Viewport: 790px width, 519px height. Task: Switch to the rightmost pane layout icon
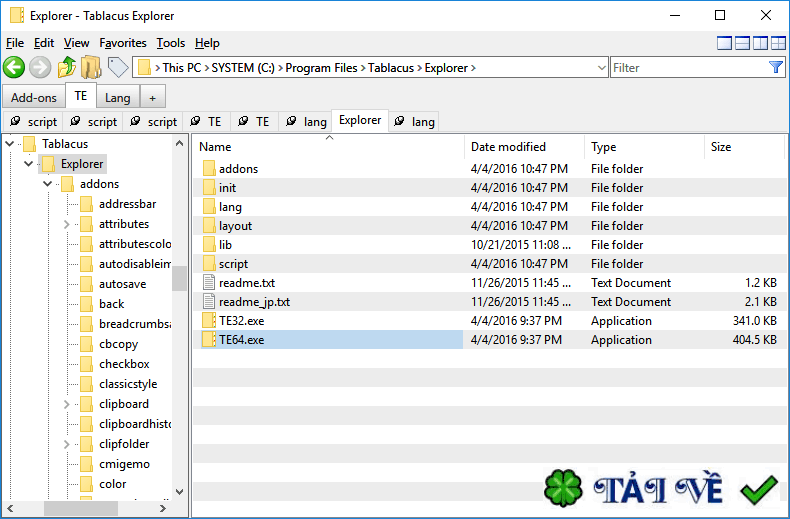778,43
